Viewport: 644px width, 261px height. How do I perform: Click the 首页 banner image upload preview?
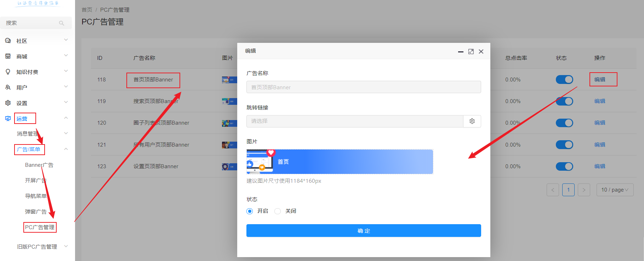(x=340, y=161)
